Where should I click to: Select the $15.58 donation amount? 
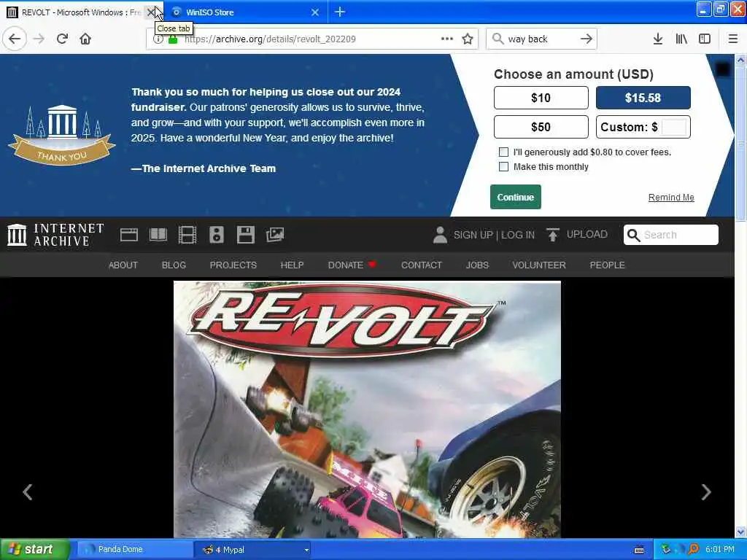click(643, 98)
